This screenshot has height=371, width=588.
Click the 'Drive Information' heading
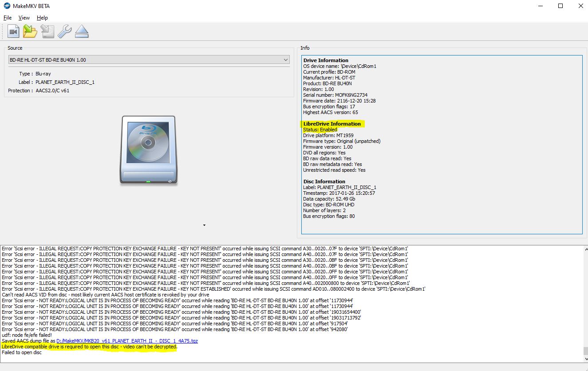pyautogui.click(x=326, y=60)
